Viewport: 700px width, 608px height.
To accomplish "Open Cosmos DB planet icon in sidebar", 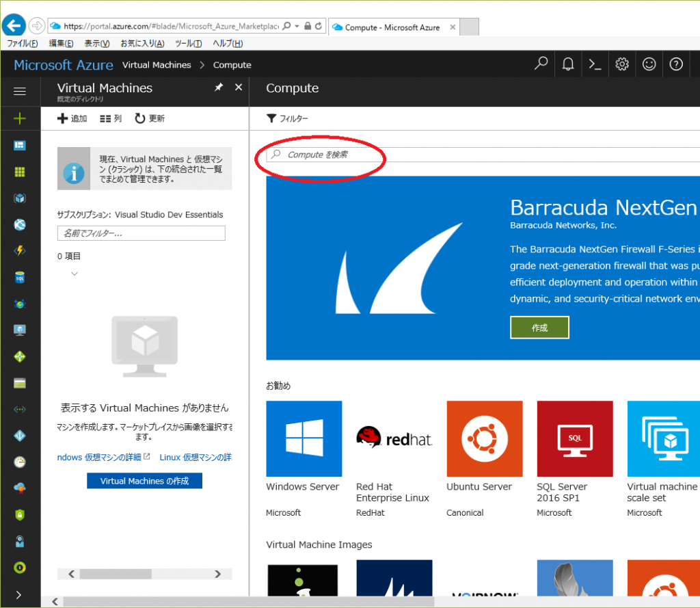I will pos(20,304).
